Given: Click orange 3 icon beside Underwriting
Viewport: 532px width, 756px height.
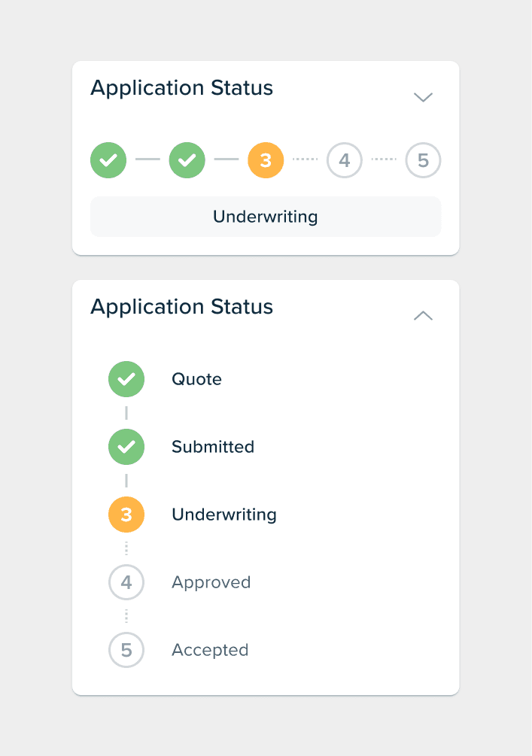Looking at the screenshot, I should [126, 515].
